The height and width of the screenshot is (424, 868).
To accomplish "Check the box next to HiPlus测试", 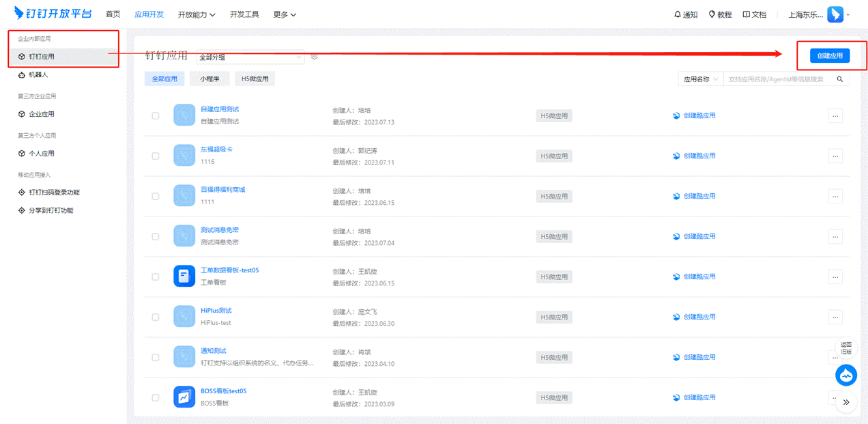I will 156,317.
